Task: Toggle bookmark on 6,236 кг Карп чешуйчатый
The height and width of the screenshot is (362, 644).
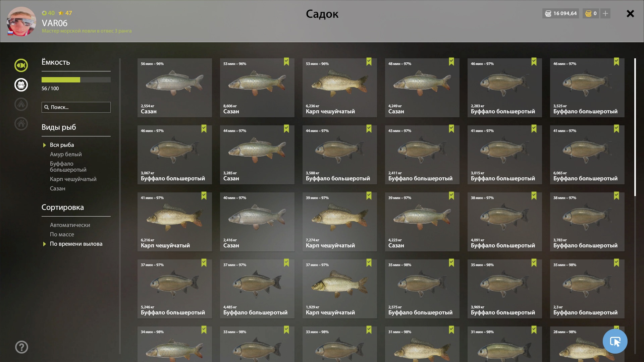Action: 369,62
